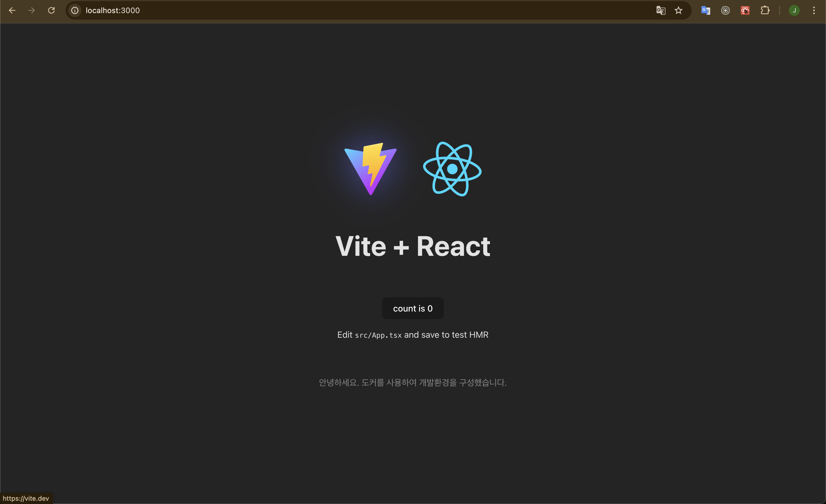The height and width of the screenshot is (504, 826).
Task: Open the green J profile avatar
Action: click(x=794, y=10)
